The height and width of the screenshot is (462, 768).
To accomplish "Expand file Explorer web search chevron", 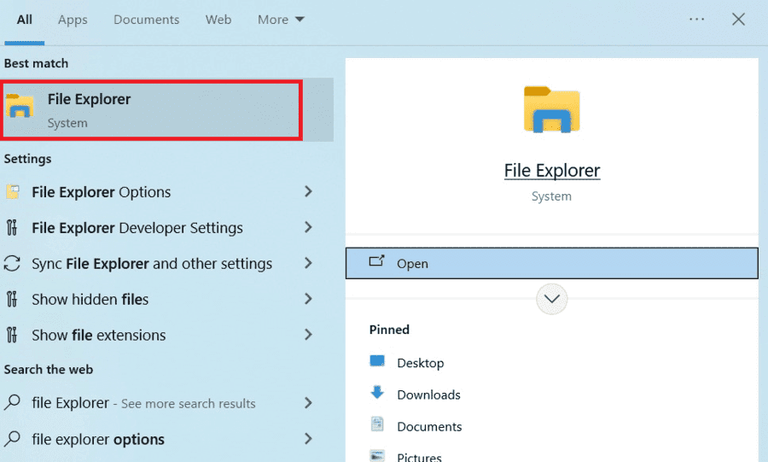I will pos(308,402).
